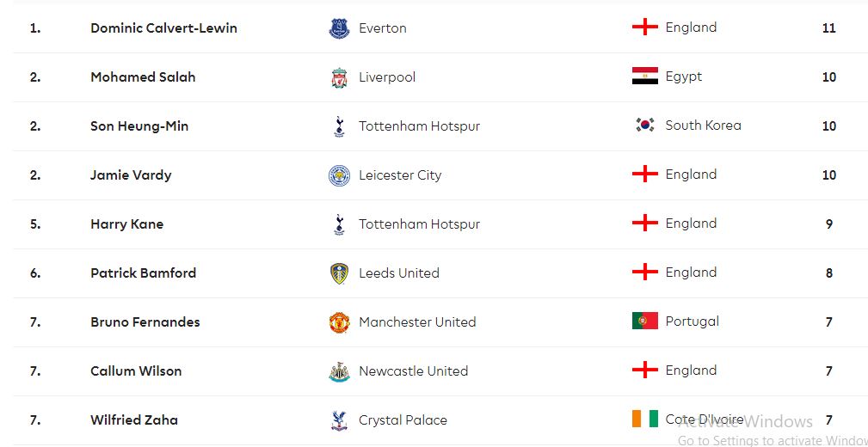
Task: Click the South Korea flag icon
Action: pos(644,126)
